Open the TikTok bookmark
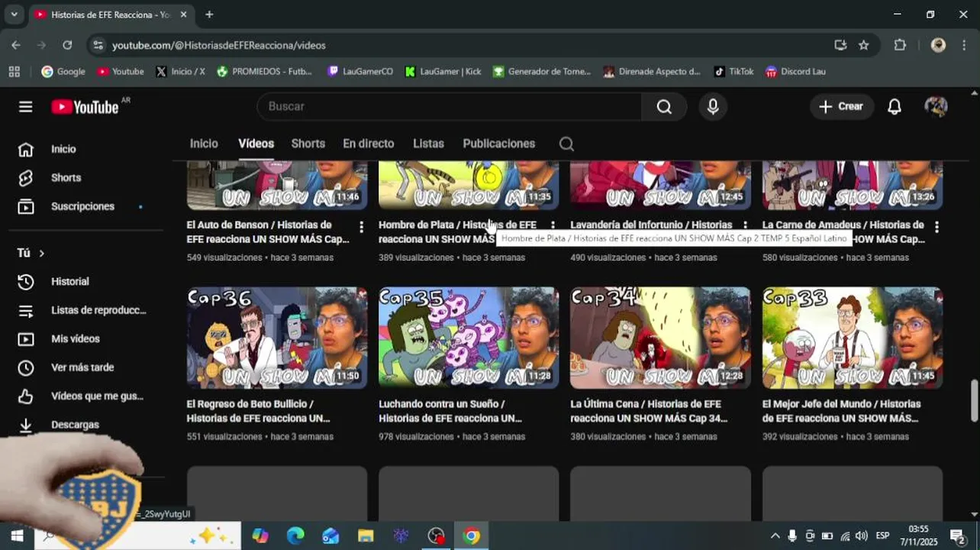980x550 pixels. [x=733, y=72]
